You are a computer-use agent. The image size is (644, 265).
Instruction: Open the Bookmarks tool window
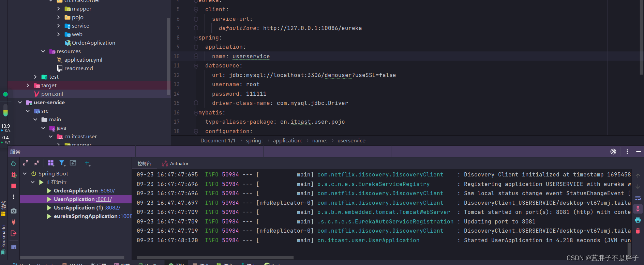[3, 239]
